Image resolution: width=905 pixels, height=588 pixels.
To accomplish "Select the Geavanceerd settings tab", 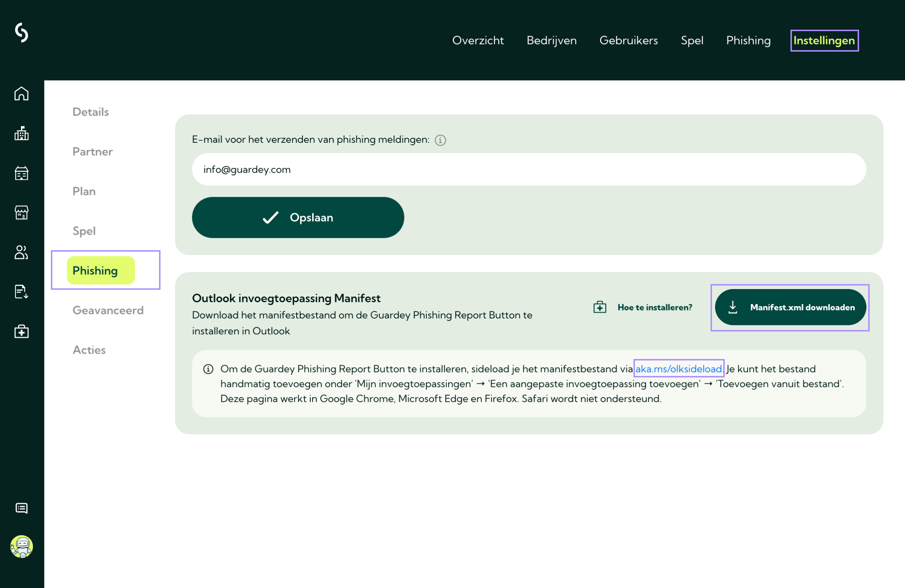I will (108, 310).
